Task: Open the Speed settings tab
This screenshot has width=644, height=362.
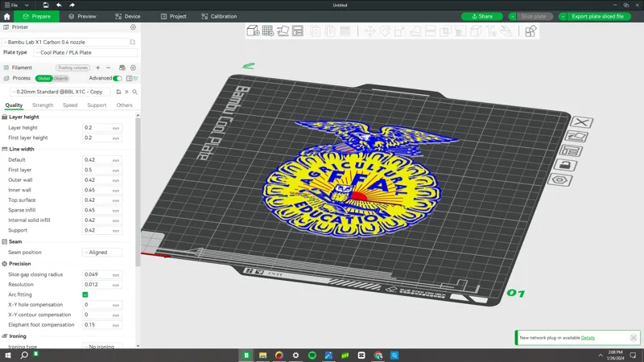Action: click(x=70, y=105)
